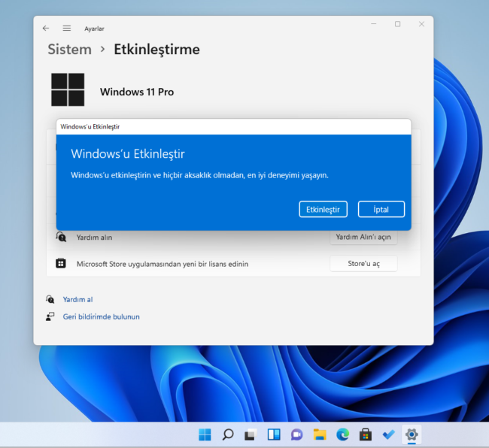489x448 pixels.
Task: Open Task View from the taskbar
Action: click(x=251, y=434)
